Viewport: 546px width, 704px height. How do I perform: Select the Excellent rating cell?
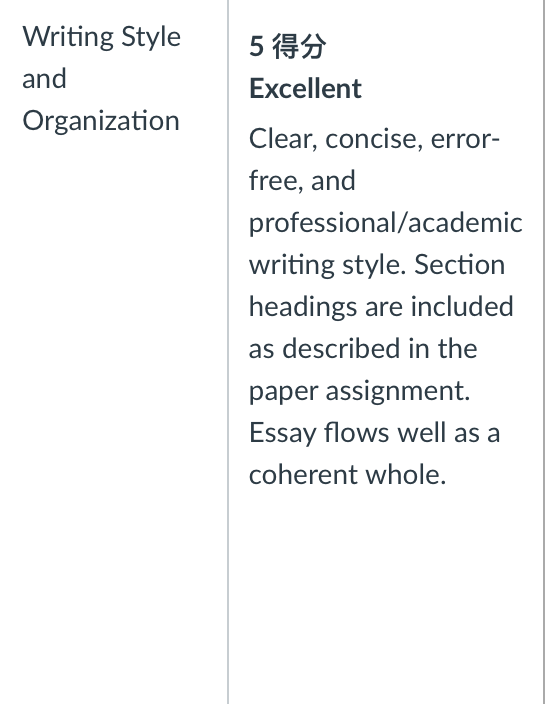click(x=386, y=352)
